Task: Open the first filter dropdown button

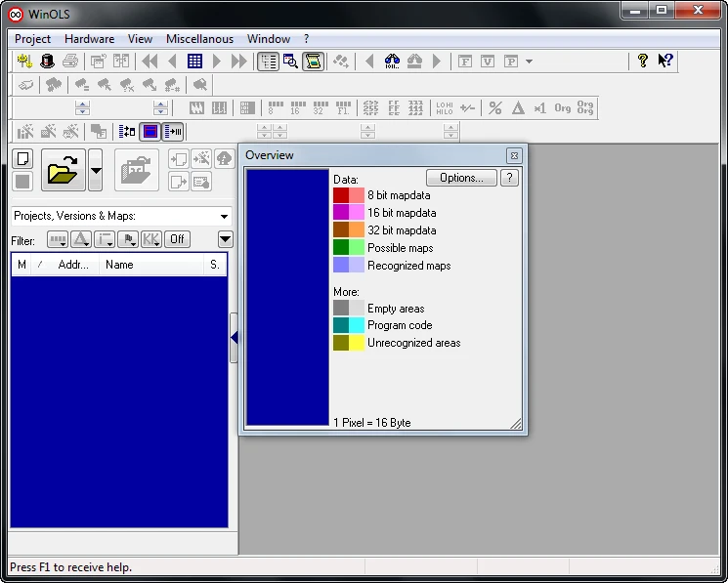Action: coord(58,239)
